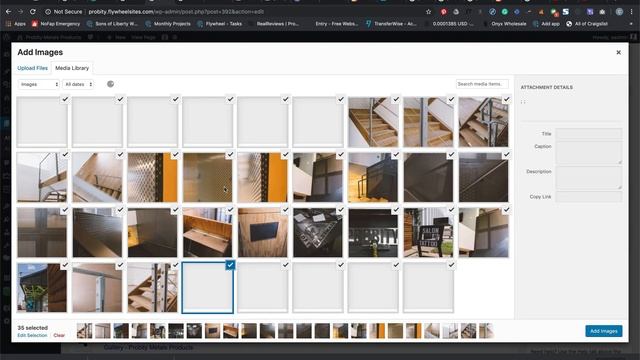
Task: Uncheck the blue checkmark on the highlighted blank image
Action: [x=230, y=265]
